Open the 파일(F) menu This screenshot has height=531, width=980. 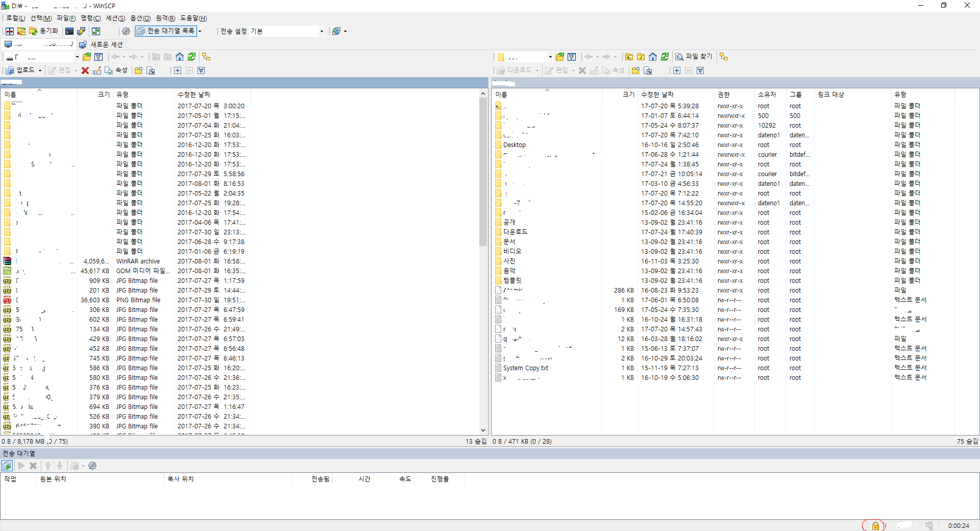(66, 18)
